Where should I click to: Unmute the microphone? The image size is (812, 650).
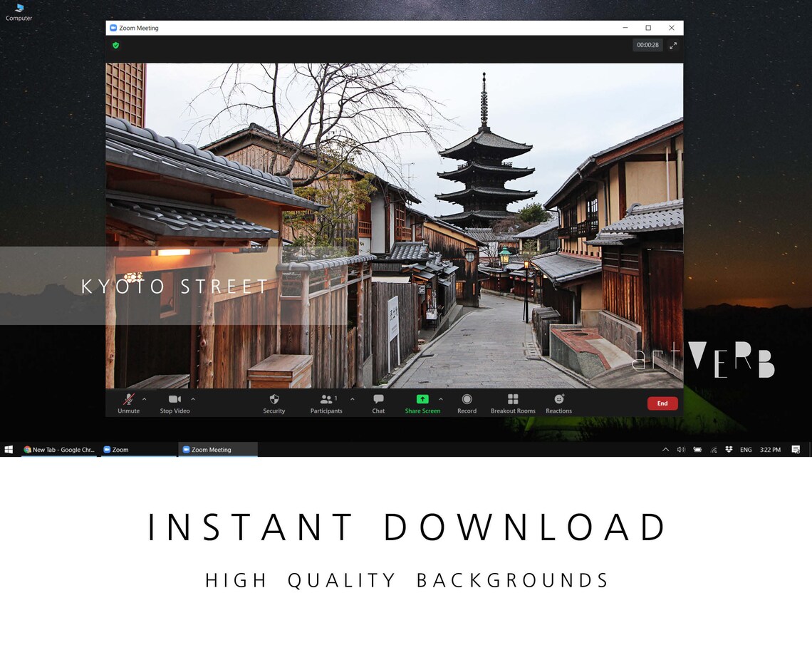[129, 399]
